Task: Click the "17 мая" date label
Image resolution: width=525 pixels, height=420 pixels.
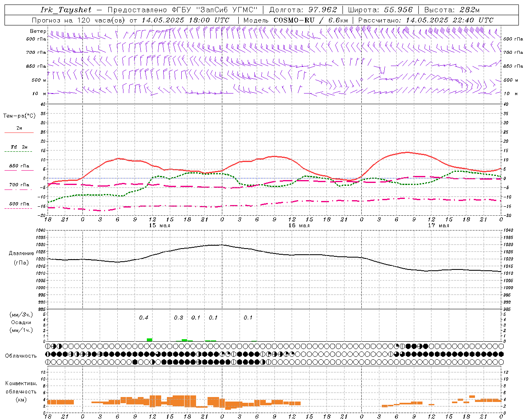Action: pyautogui.click(x=438, y=226)
